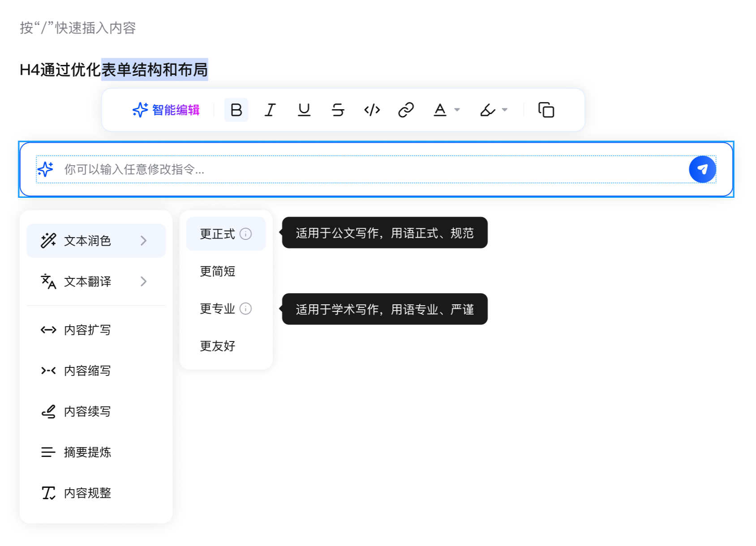The image size is (756, 546).
Task: Toggle bold formatting in toolbar
Action: (236, 110)
